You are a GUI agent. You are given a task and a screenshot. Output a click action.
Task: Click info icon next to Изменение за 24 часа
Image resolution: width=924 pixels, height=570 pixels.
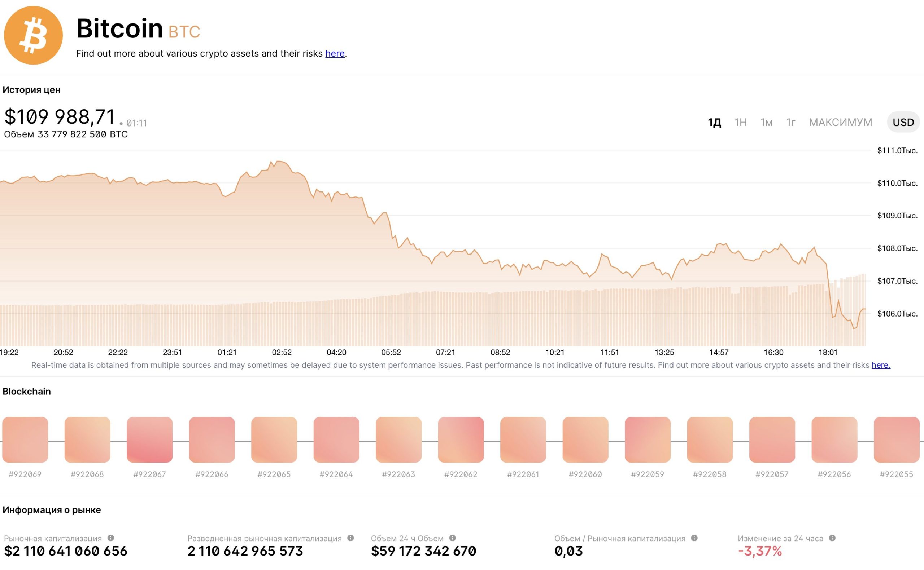click(832, 538)
